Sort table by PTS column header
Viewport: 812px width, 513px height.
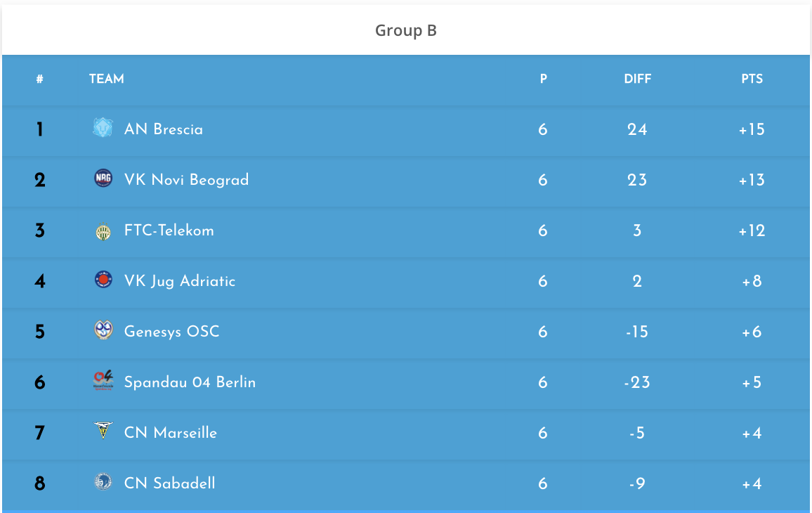(x=752, y=79)
